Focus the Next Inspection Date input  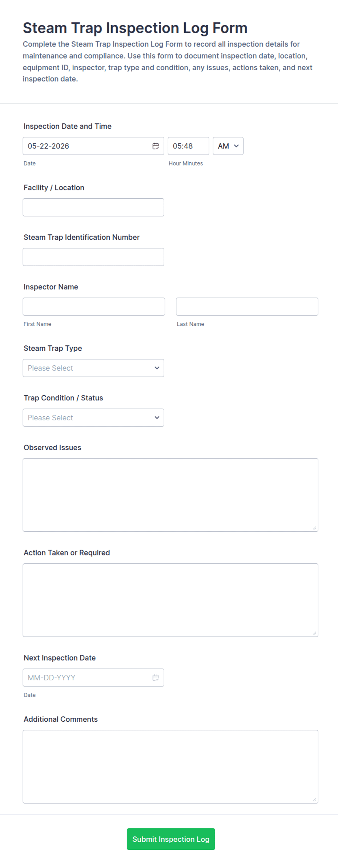click(x=87, y=678)
